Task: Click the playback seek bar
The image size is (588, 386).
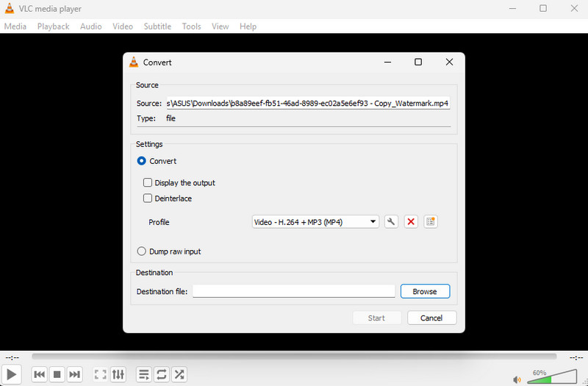Action: click(x=294, y=357)
